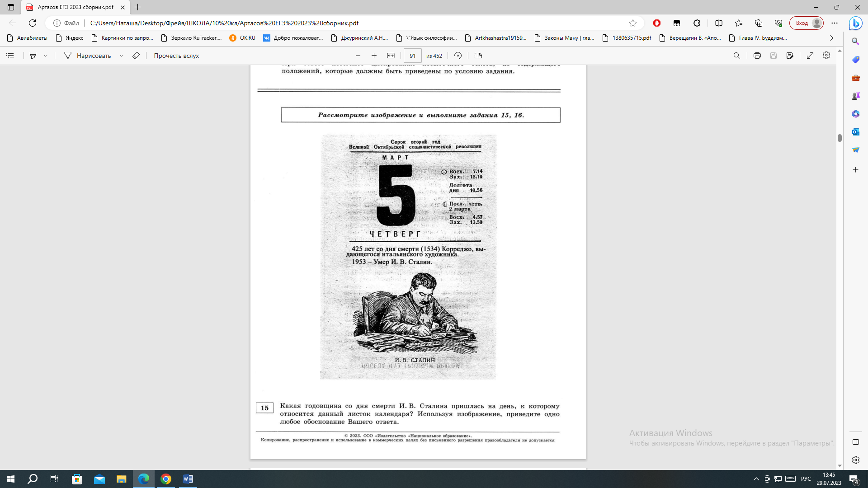Open the OK.RU bookmark

click(242, 38)
